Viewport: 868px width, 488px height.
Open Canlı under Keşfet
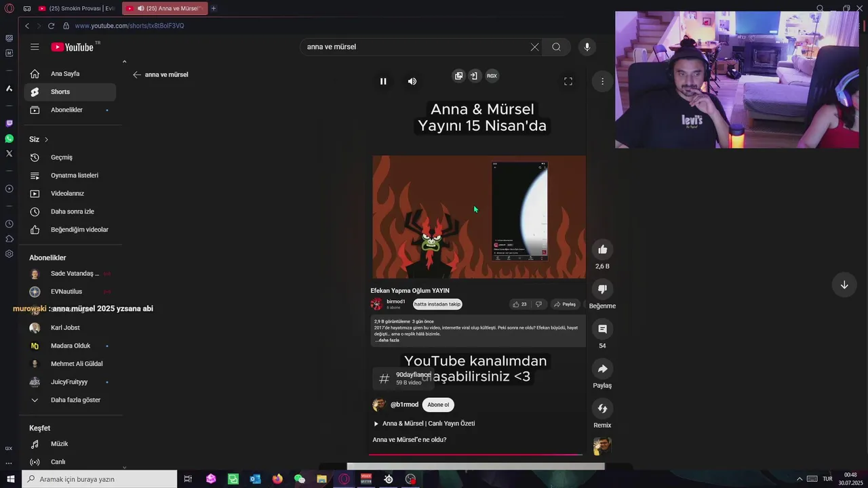(70, 462)
